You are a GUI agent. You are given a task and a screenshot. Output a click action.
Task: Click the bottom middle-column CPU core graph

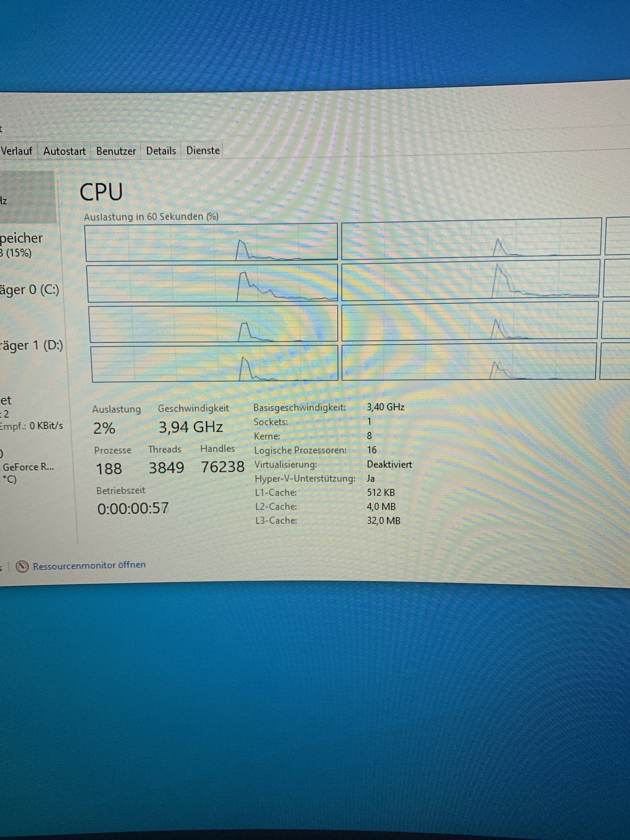tap(469, 361)
